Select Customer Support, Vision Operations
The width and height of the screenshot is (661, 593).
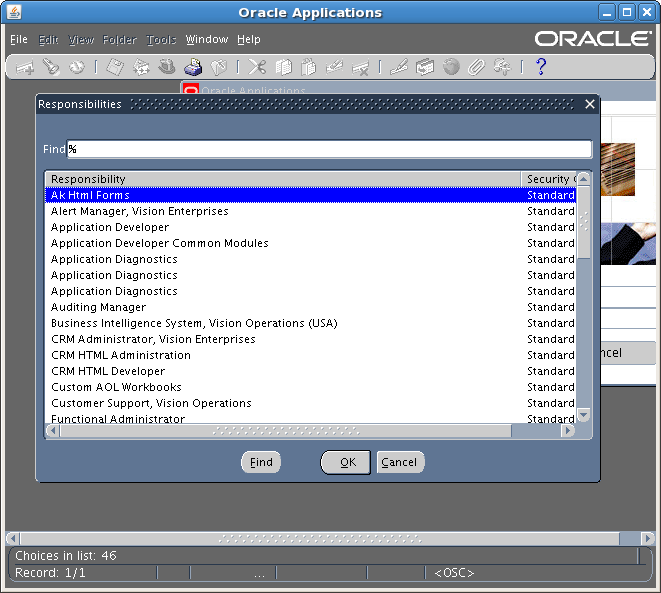311,403
